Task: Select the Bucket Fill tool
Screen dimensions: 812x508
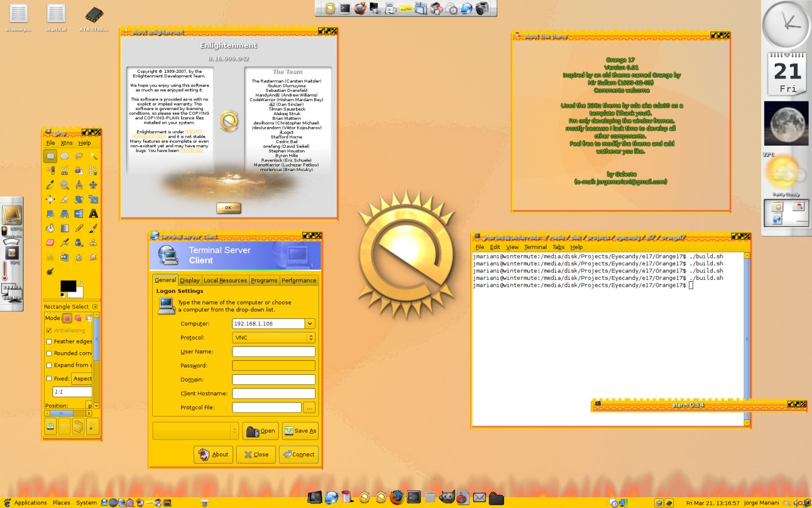Action: click(50, 228)
